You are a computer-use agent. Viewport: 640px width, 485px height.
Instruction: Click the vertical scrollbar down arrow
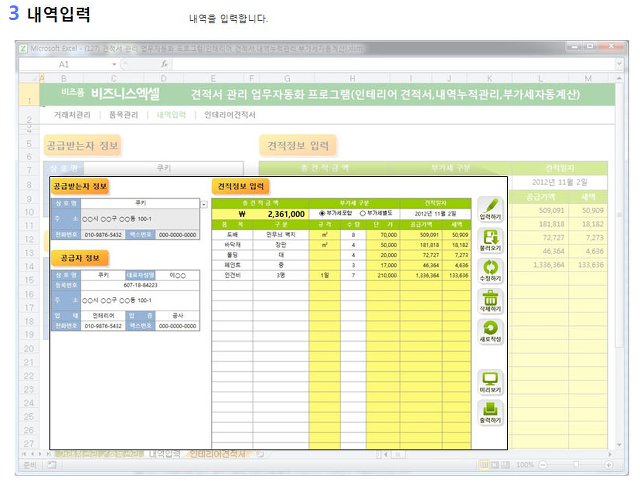619,445
